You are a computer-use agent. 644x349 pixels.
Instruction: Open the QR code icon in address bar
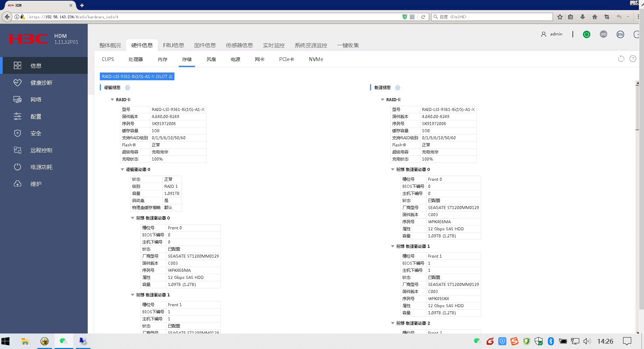point(412,17)
